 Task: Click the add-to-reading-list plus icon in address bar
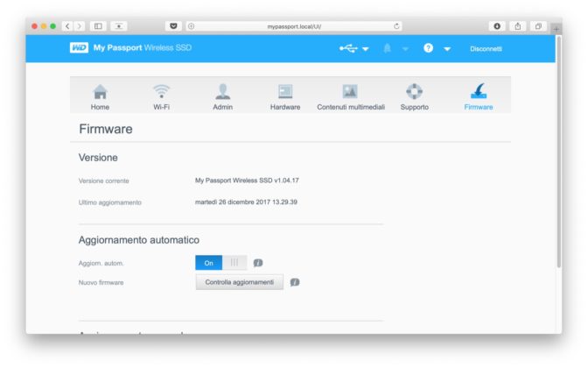tap(192, 26)
